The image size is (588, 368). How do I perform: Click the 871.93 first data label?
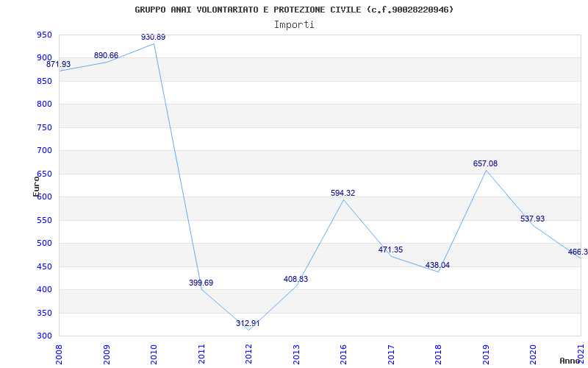click(x=59, y=65)
